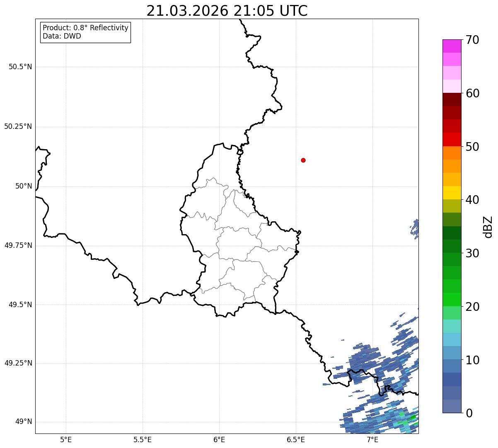The width and height of the screenshot is (498, 448).
Task: Click the colorbar tick label 0
Action: (x=469, y=413)
